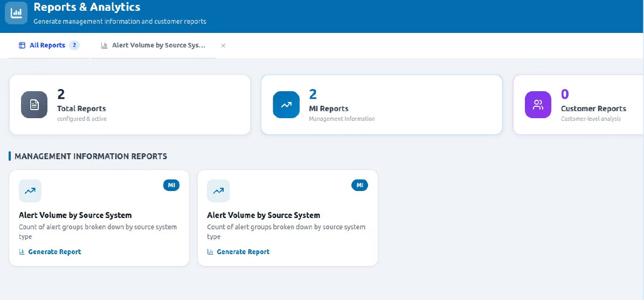Viewport: 644px width, 300px height.
Task: Click the bar chart icon on the Alert Volume tab
Action: coord(104,45)
